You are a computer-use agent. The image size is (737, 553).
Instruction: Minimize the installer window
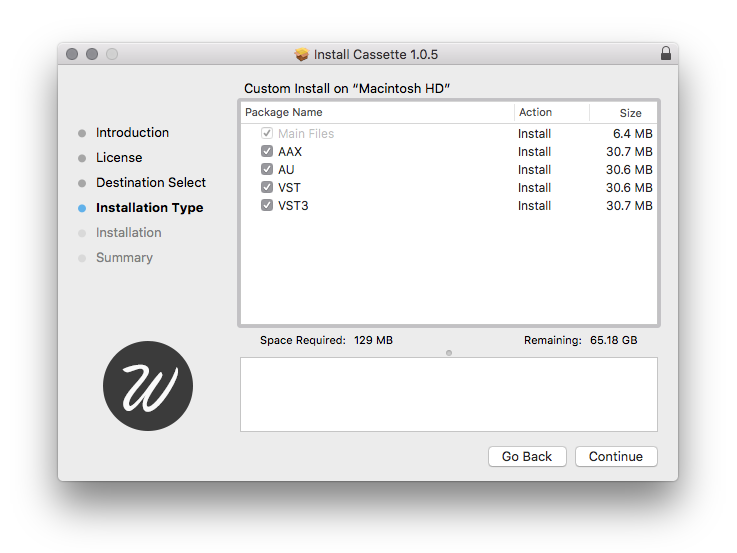pyautogui.click(x=92, y=54)
